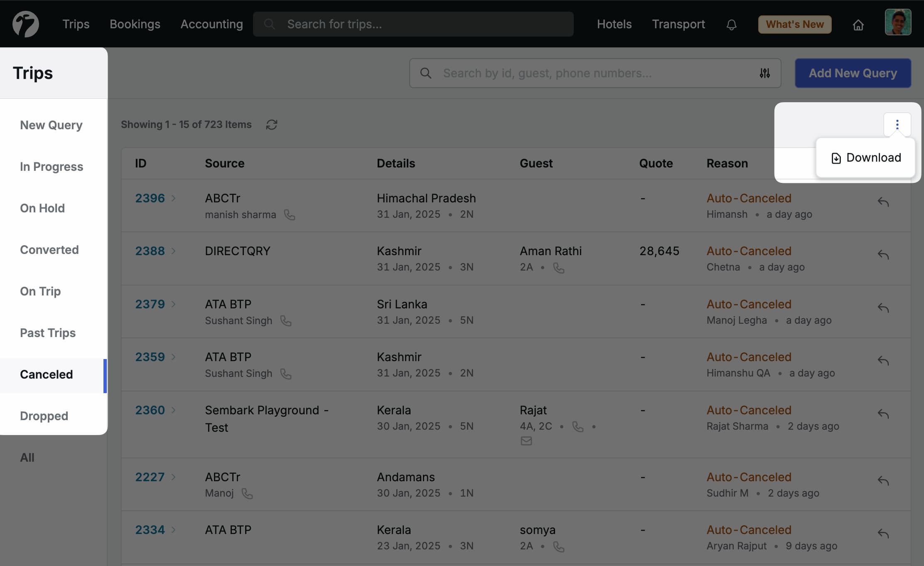View Converted trips from the sidebar
This screenshot has height=566, width=924.
point(49,249)
